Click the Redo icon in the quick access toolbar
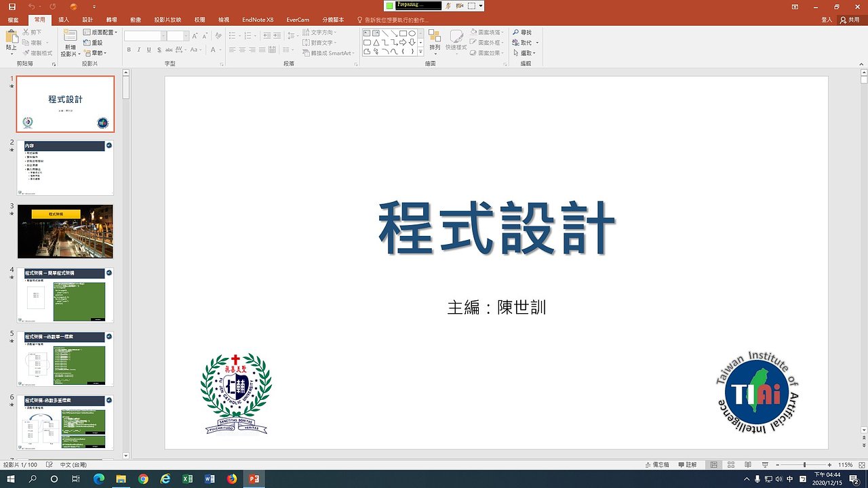Viewport: 868px width, 488px height. point(53,6)
